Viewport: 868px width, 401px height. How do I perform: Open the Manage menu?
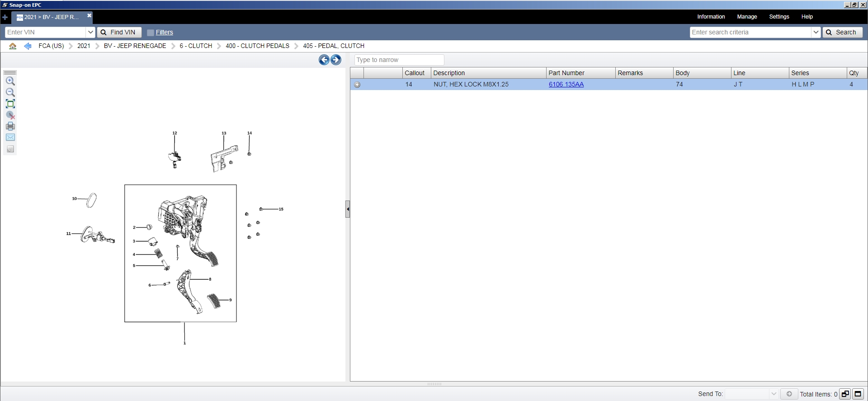(747, 17)
